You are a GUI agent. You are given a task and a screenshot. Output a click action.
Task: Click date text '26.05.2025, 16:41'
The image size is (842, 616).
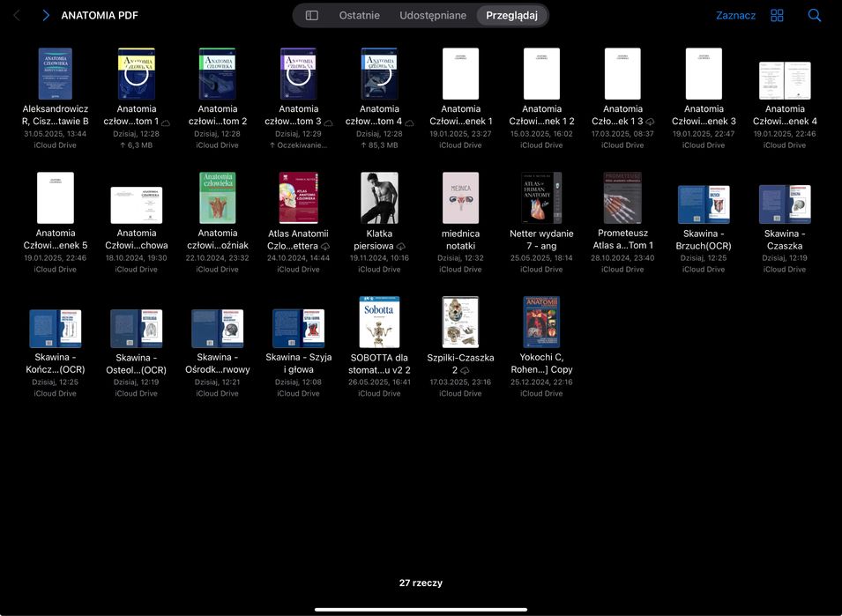380,382
